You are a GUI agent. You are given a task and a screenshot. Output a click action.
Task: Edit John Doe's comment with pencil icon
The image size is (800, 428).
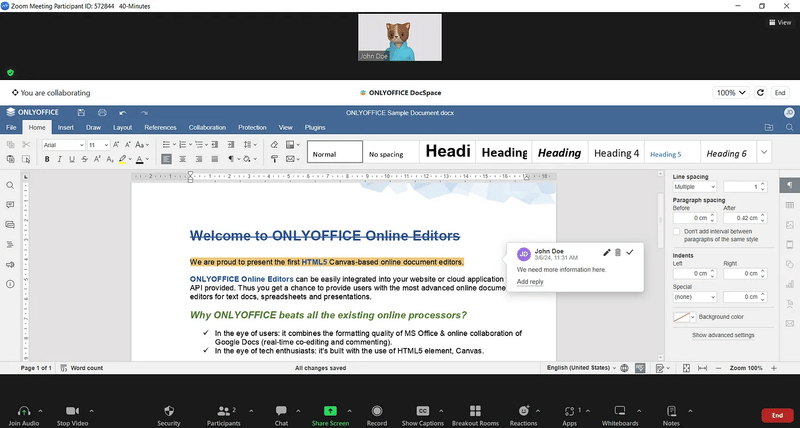point(607,253)
